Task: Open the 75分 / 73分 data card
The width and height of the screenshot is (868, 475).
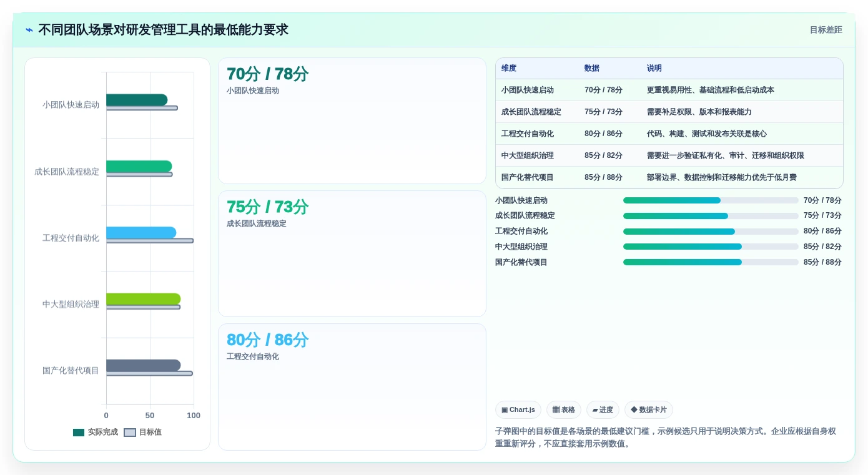Action: pos(352,254)
